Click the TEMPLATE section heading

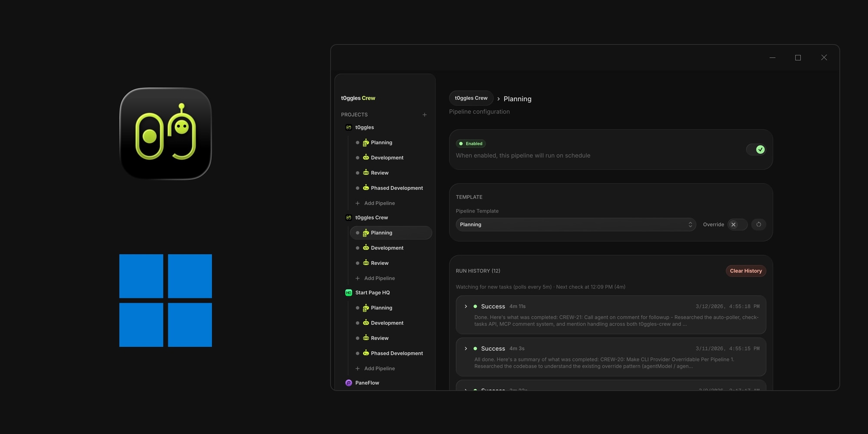click(469, 197)
